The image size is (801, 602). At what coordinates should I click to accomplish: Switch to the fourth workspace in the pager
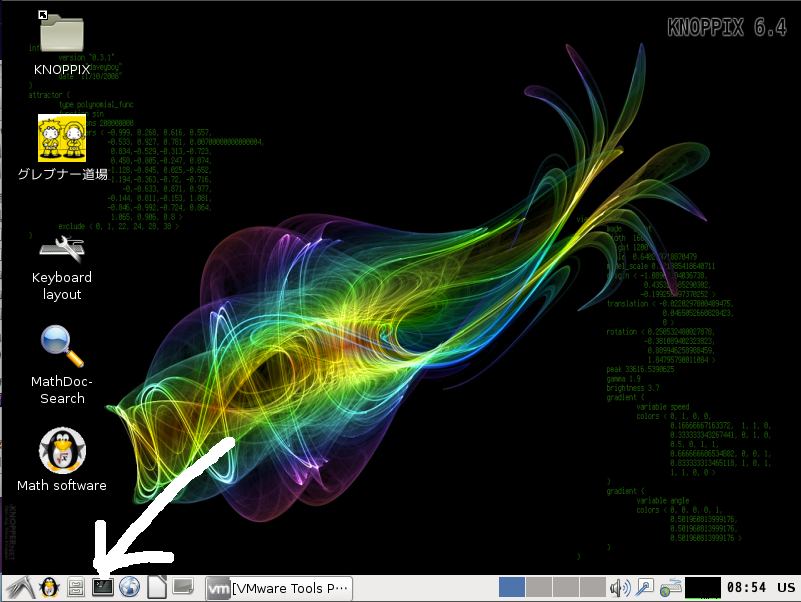593,587
